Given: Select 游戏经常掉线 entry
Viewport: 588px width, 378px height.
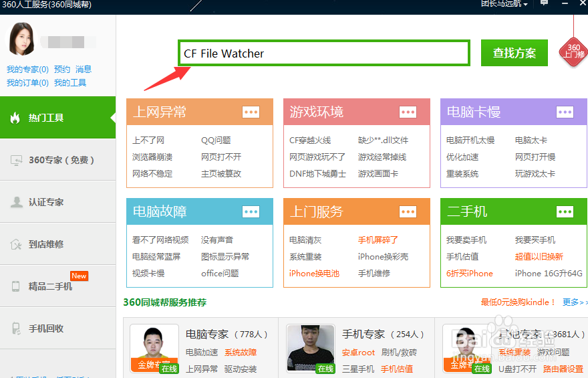Looking at the screenshot, I should point(382,157).
